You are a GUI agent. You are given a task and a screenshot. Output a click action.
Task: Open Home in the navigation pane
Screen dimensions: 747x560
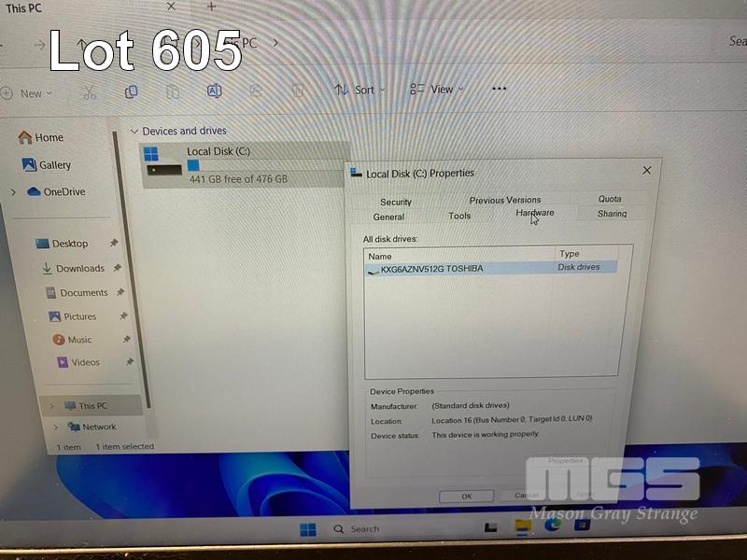pyautogui.click(x=41, y=137)
